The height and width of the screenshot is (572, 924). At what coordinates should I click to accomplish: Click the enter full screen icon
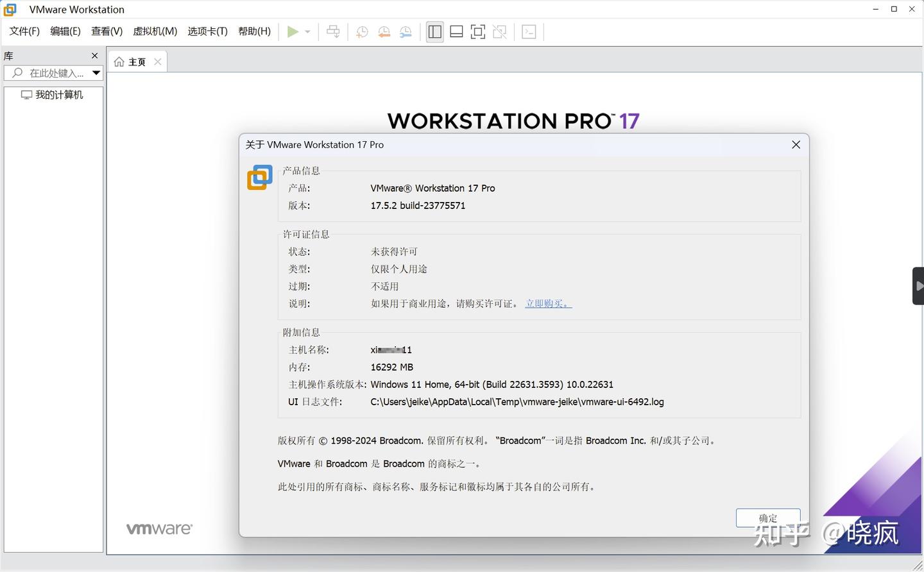click(x=478, y=31)
